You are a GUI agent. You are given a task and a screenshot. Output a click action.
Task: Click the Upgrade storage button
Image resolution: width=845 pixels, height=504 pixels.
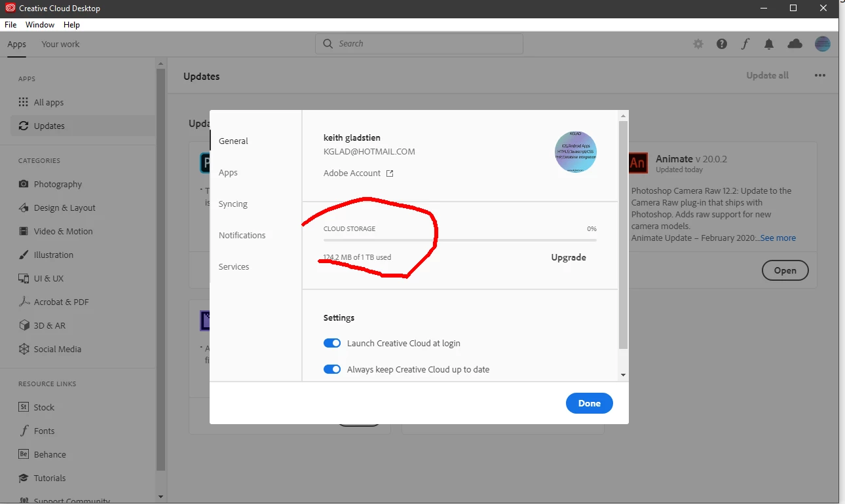click(569, 257)
